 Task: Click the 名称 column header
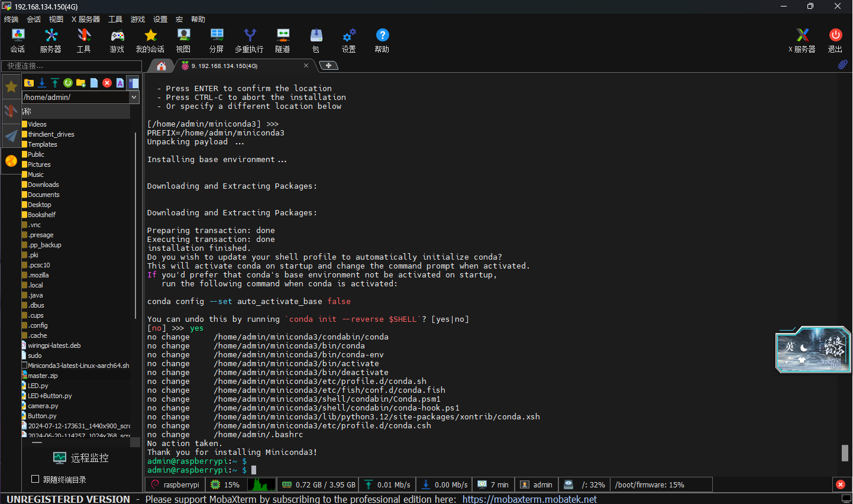76,111
